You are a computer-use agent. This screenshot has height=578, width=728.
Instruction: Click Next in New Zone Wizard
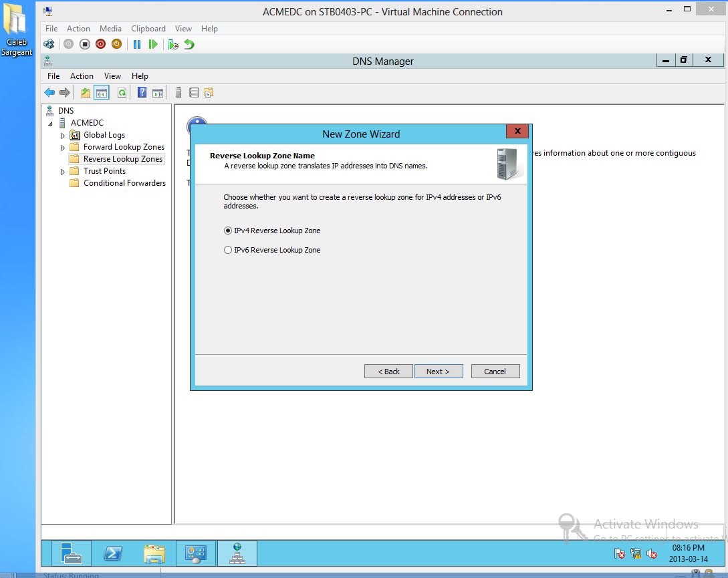(439, 372)
